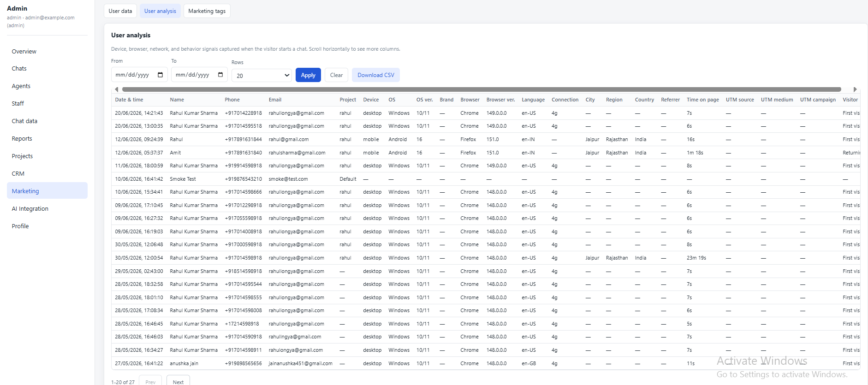Open AI Integration page
Screen dimensions: 868x385
(x=47, y=208)
